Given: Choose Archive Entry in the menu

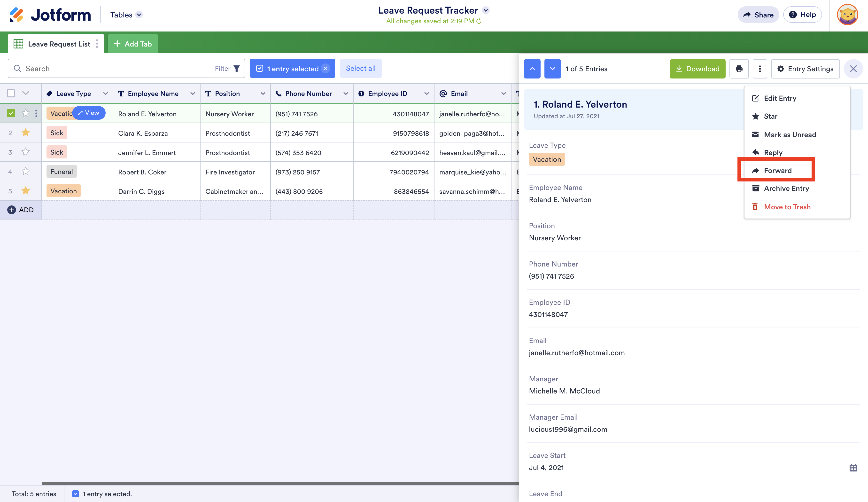Looking at the screenshot, I should click(786, 188).
